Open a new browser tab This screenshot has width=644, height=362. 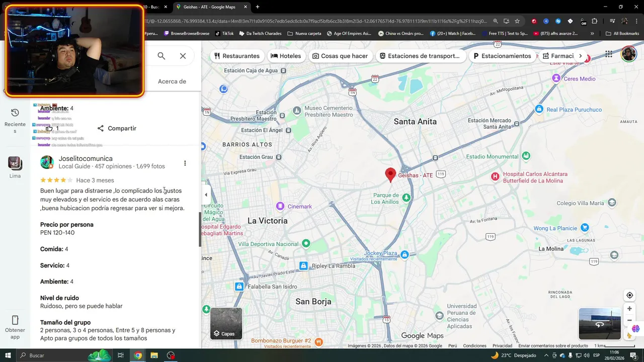pos(258,7)
